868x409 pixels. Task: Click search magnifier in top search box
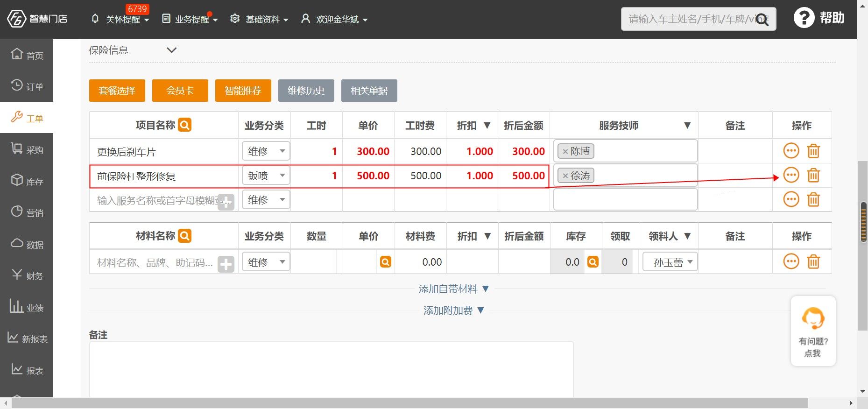[762, 20]
